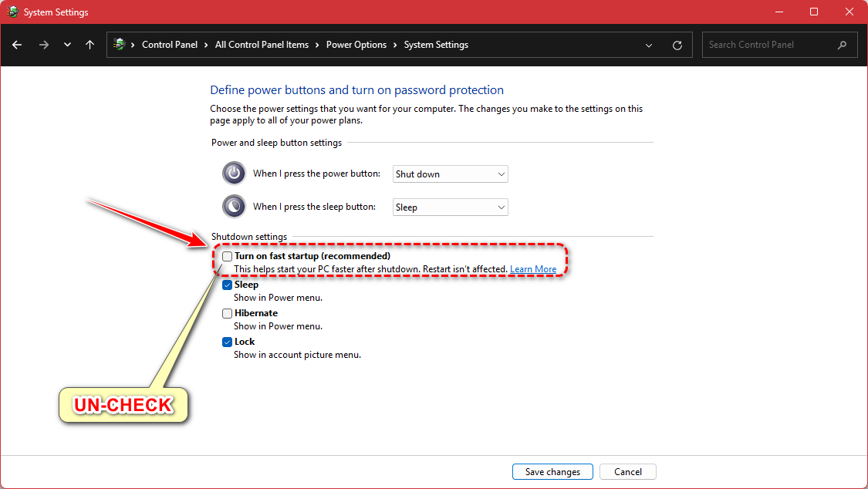Click the Save changes button

click(552, 472)
